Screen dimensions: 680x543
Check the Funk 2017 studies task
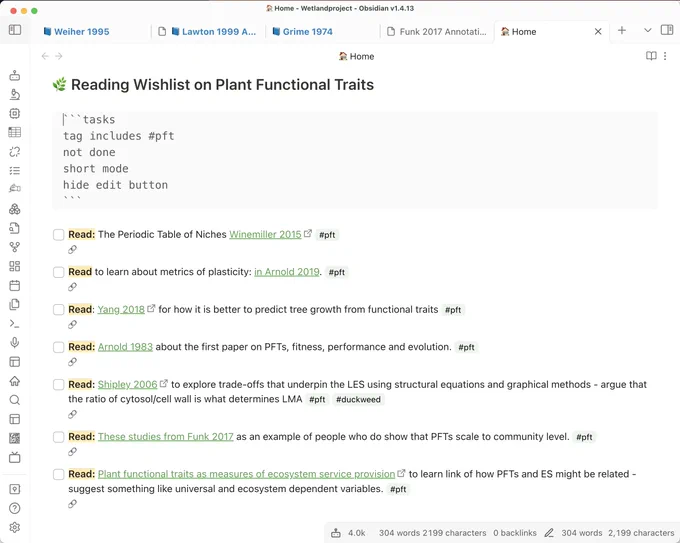point(59,437)
